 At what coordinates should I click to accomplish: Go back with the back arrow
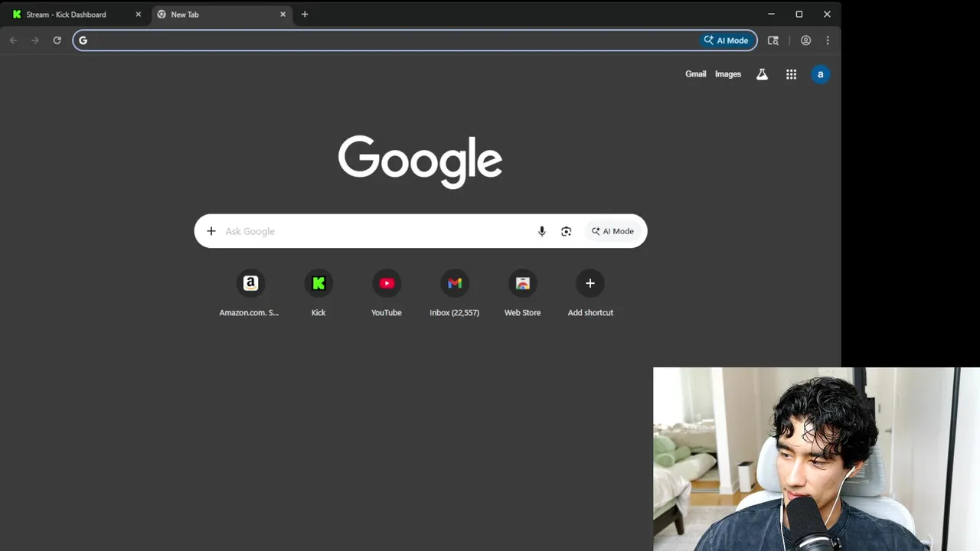[x=13, y=41]
